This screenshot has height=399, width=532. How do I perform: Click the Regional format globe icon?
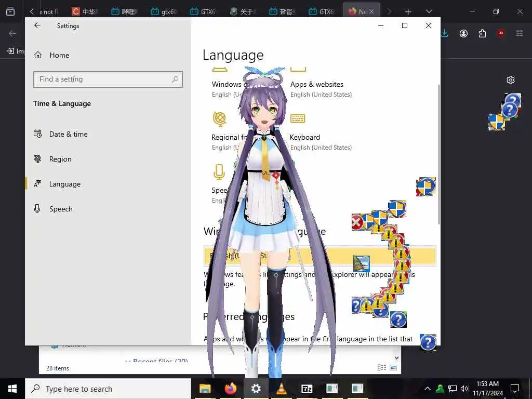click(x=220, y=119)
